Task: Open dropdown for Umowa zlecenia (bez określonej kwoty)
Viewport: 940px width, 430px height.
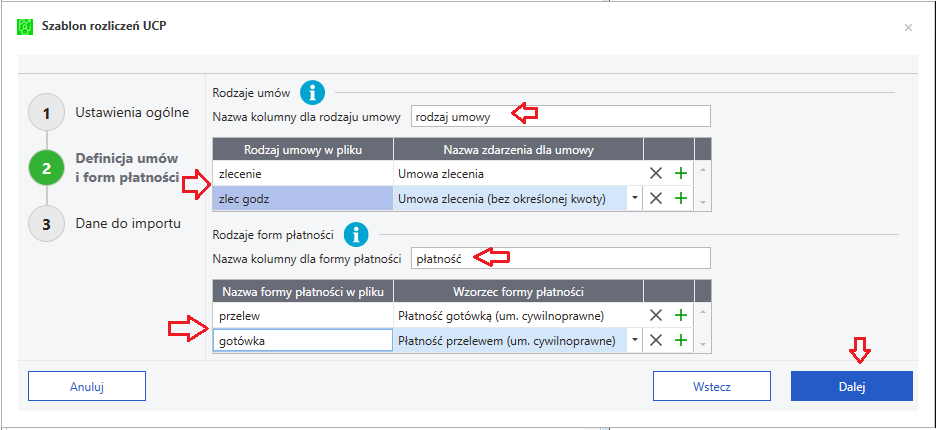Action: (x=635, y=199)
